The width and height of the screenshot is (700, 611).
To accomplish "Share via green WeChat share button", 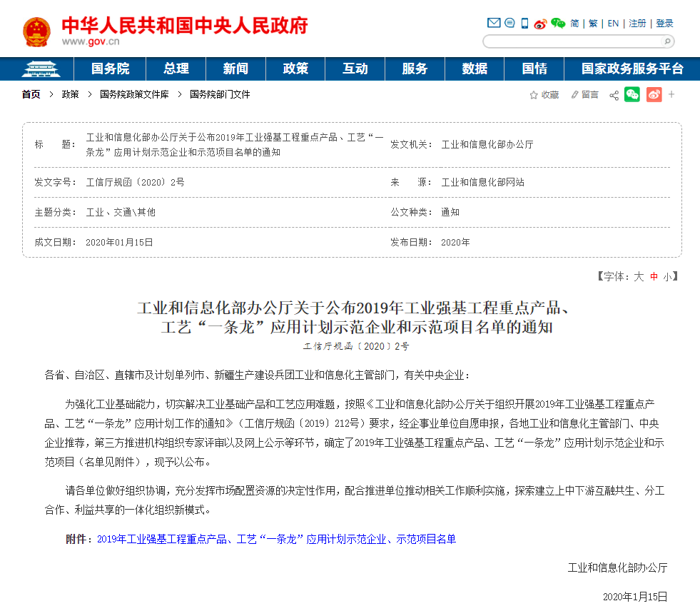I will point(632,94).
